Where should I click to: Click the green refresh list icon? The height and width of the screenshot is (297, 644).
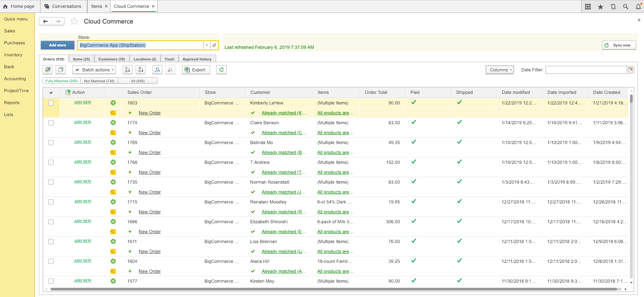(x=222, y=70)
